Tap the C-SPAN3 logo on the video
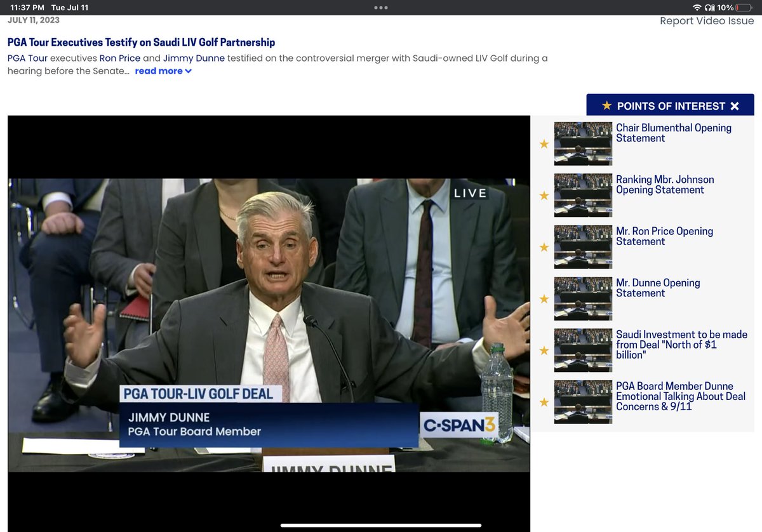Screen dimensions: 762x532 (x=458, y=425)
